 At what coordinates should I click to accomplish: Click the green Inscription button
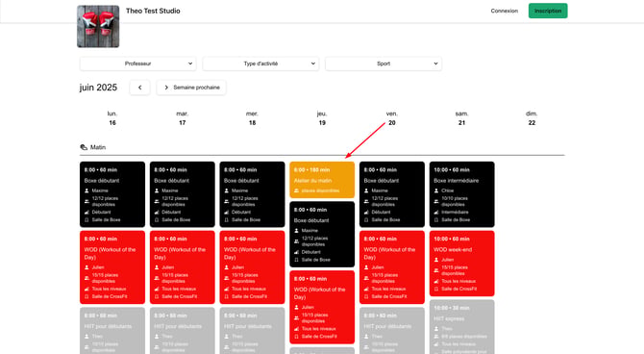coord(548,11)
